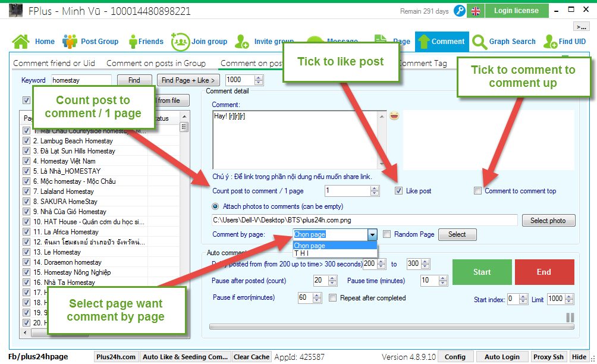The width and height of the screenshot is (597, 364).
Task: Uncheck the Like post checkbox
Action: 399,191
